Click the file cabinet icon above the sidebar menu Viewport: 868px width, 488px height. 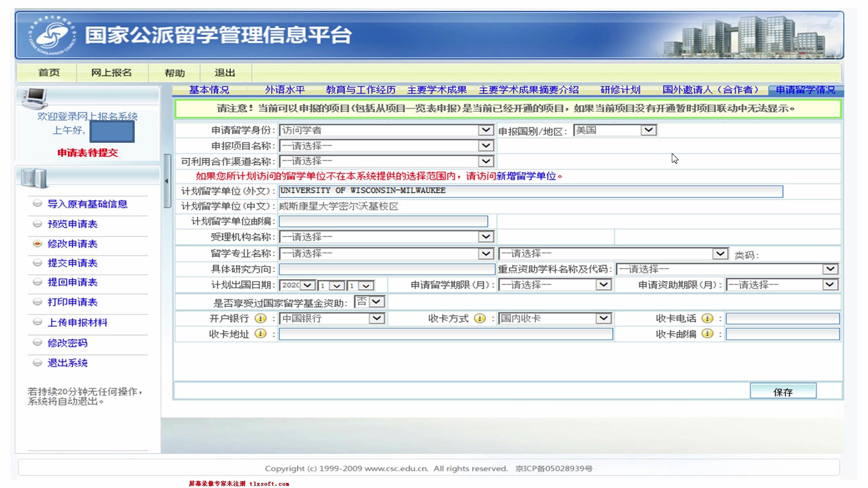[33, 178]
